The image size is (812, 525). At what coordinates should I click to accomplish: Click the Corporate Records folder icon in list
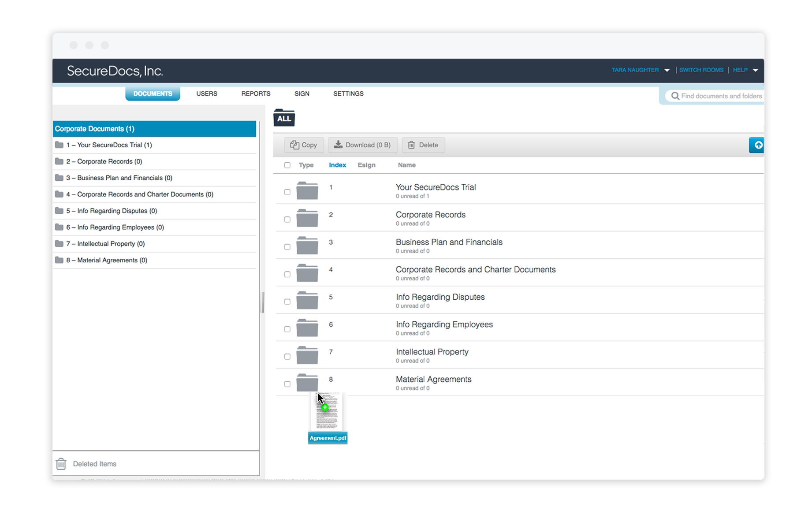307,218
